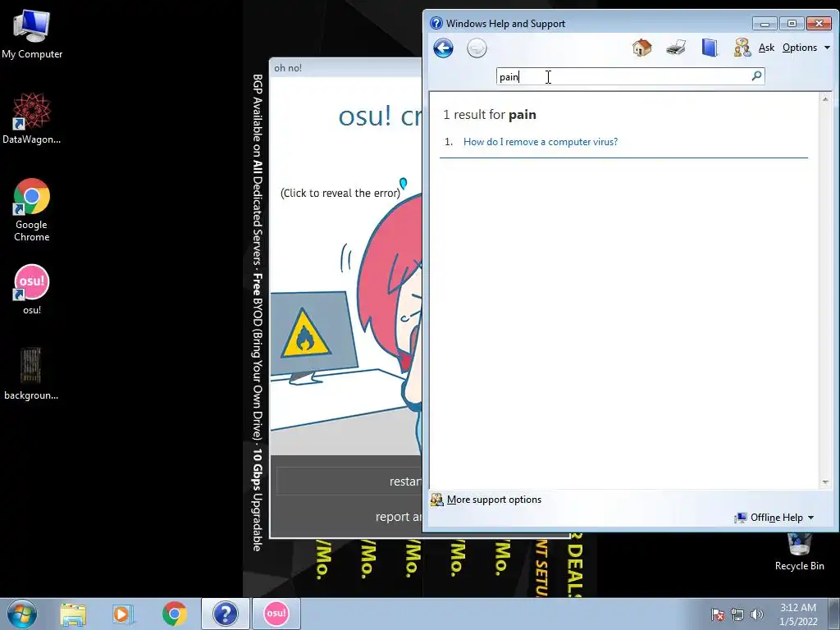The image size is (840, 630).
Task: Open 'How do I remove a computer virus?'
Action: click(540, 142)
